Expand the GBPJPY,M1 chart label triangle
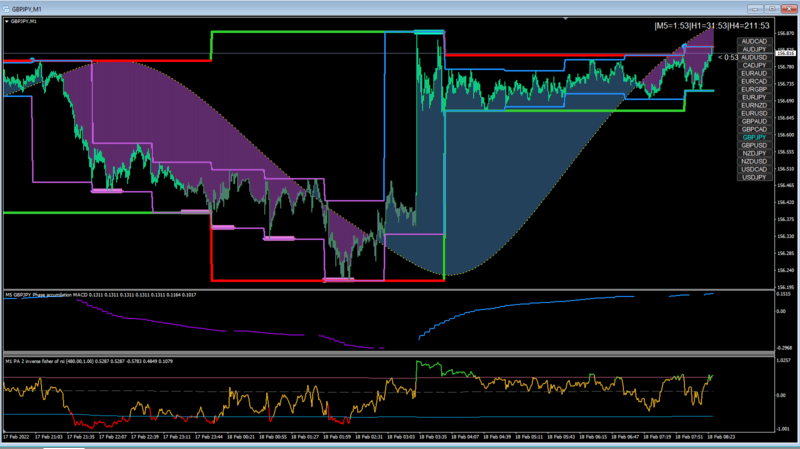 [x=7, y=21]
